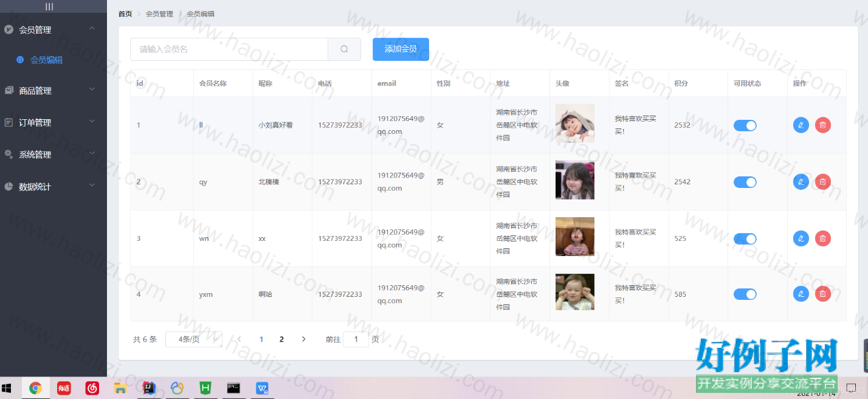Select page 1 in pagination
Screen dimensions: 868x399
[x=261, y=339]
